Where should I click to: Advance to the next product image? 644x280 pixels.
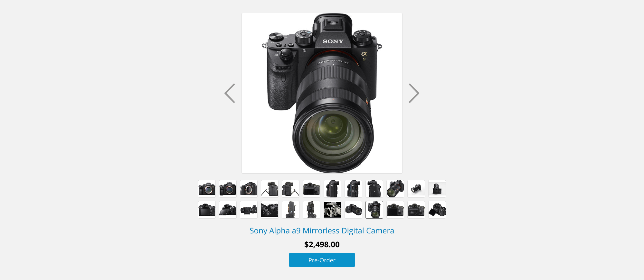click(414, 93)
